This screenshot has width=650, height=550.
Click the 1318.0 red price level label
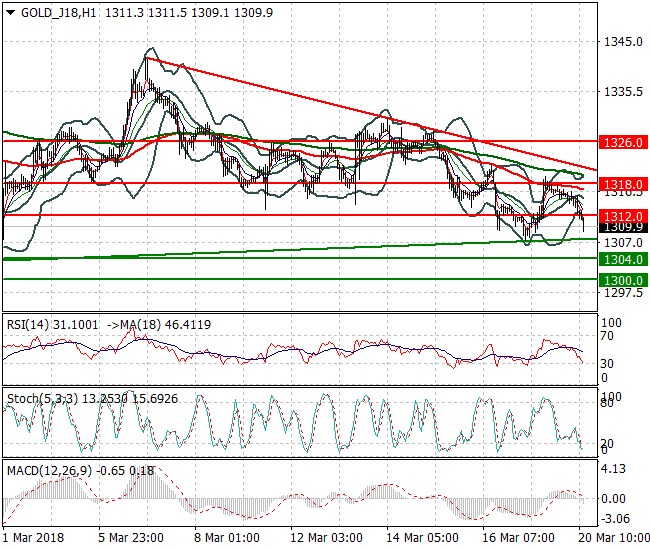coord(623,184)
